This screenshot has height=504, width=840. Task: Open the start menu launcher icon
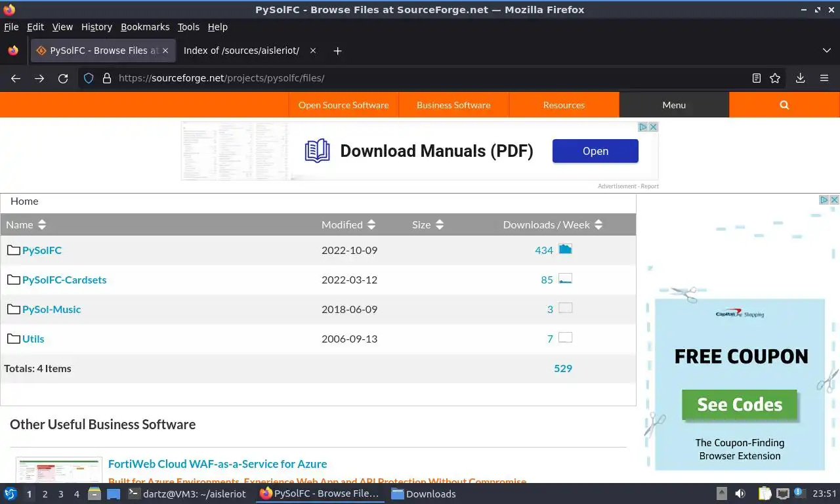(x=10, y=493)
